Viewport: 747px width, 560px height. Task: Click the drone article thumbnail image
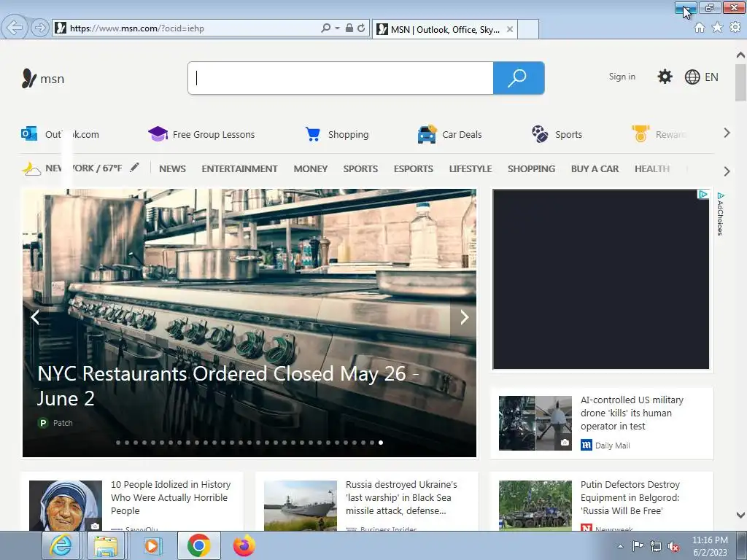point(535,423)
